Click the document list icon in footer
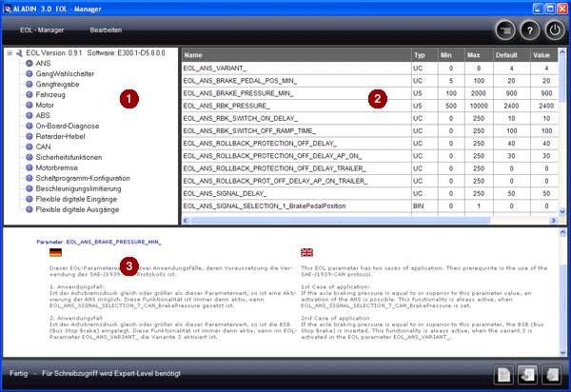The image size is (571, 392). (503, 374)
